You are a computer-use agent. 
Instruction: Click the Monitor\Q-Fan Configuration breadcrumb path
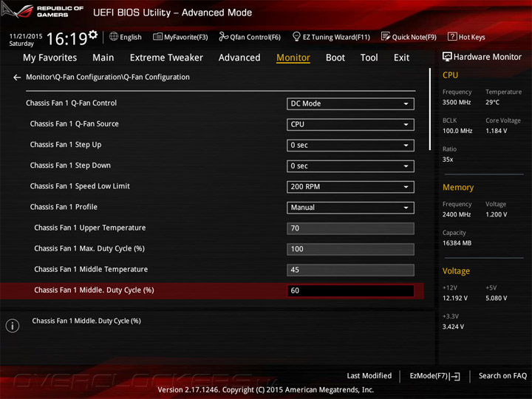[x=108, y=78]
